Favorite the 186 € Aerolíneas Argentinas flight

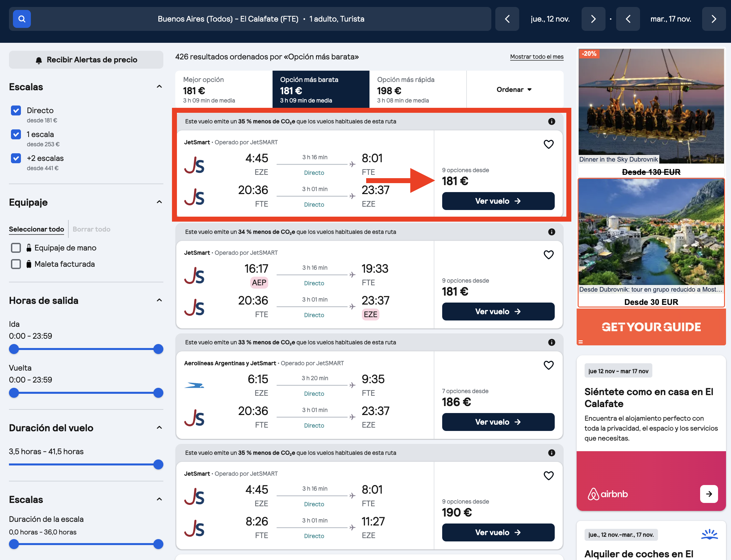coord(549,365)
